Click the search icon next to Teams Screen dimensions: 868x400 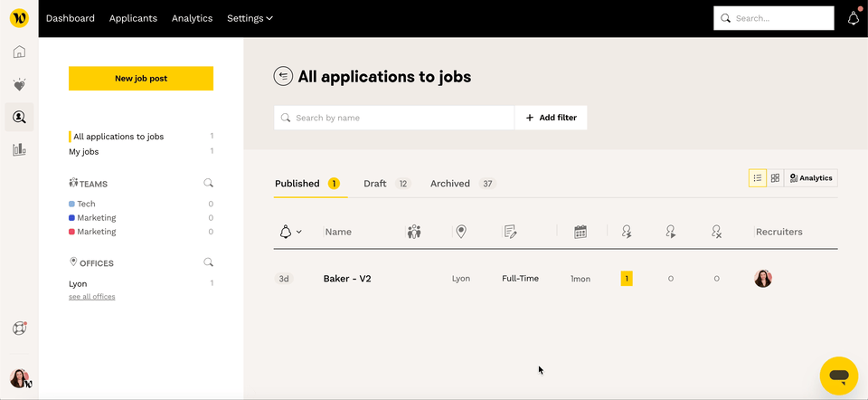tap(208, 183)
